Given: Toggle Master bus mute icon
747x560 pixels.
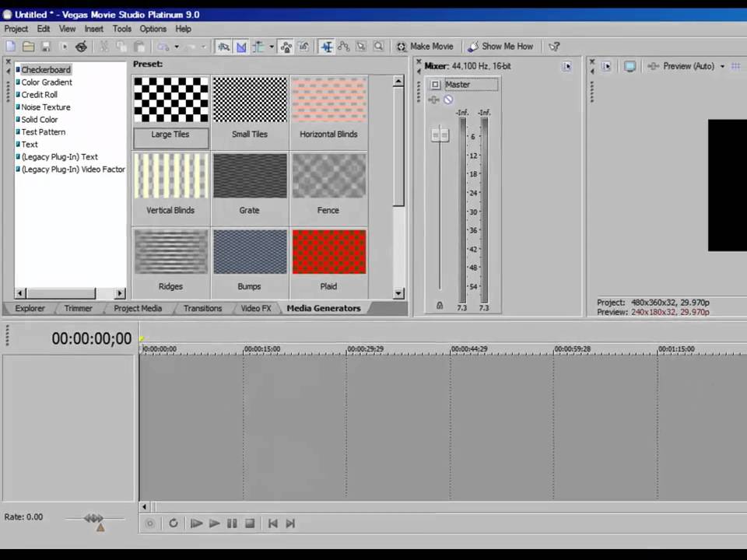Looking at the screenshot, I should [x=448, y=100].
